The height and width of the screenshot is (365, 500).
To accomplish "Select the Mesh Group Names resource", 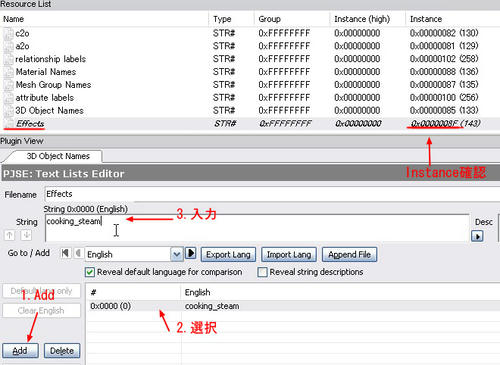I will [x=250, y=85].
